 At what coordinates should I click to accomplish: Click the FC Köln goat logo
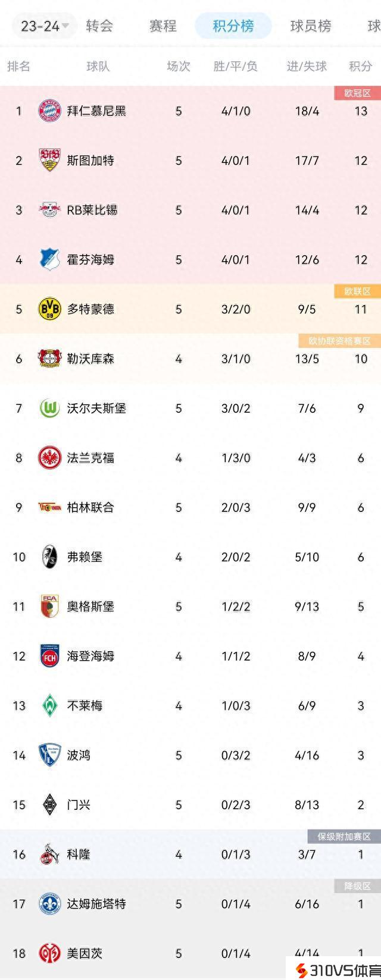point(49,855)
